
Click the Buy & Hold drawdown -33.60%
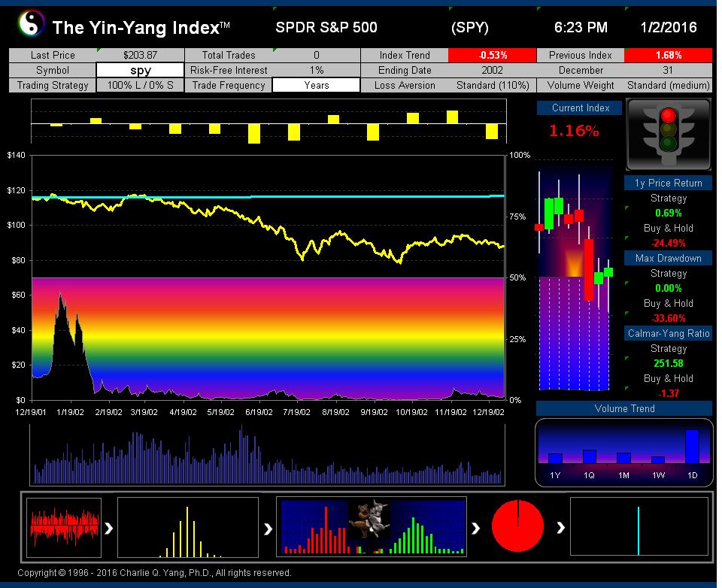(668, 318)
